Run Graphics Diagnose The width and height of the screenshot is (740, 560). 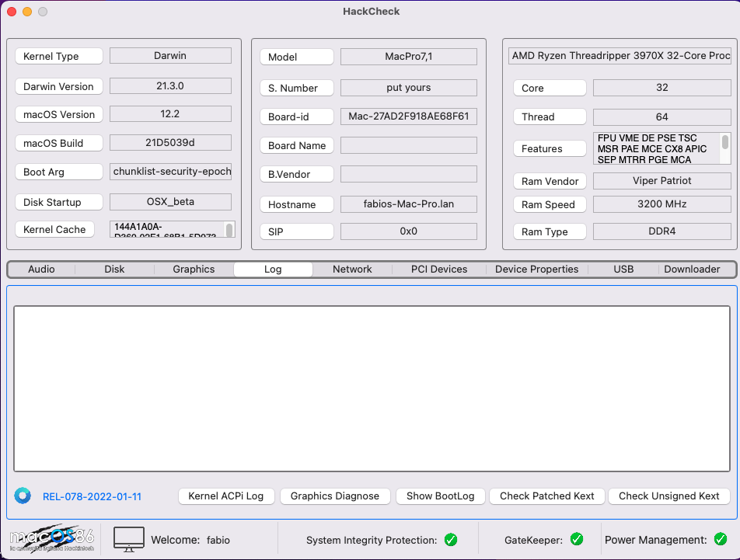[x=335, y=496]
